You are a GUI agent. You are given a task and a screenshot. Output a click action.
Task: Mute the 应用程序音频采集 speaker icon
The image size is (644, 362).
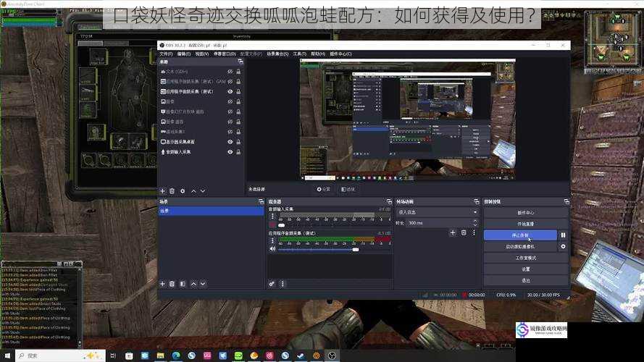coord(272,249)
